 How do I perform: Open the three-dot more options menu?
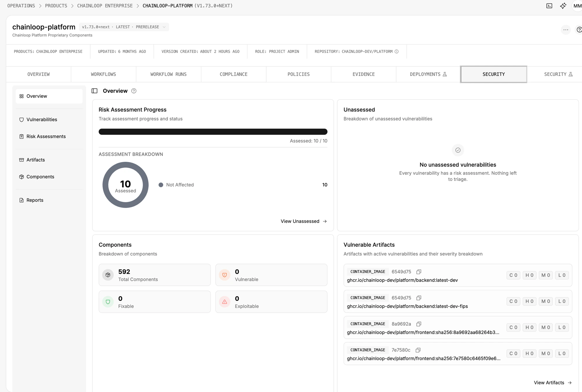(566, 30)
